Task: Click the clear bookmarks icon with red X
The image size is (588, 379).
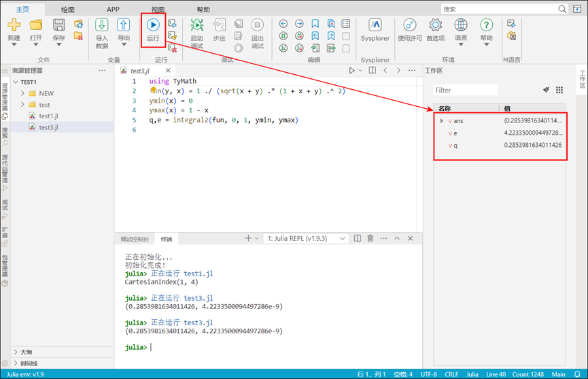Action: 331,24
